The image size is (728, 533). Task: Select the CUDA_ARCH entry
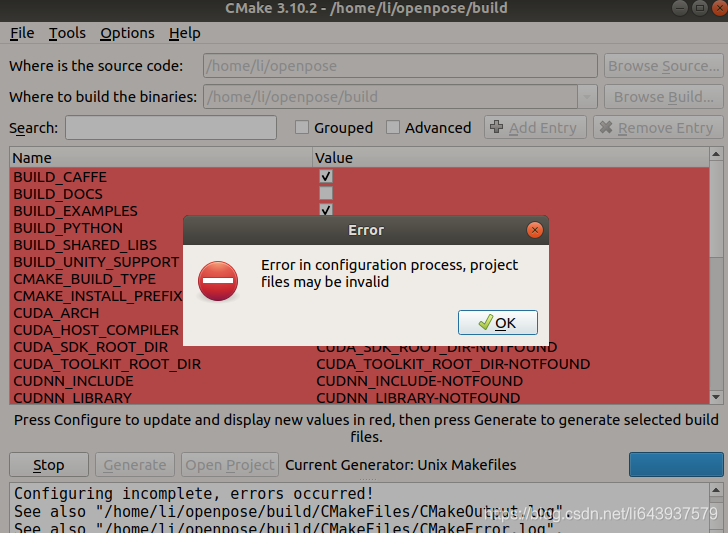[56, 313]
